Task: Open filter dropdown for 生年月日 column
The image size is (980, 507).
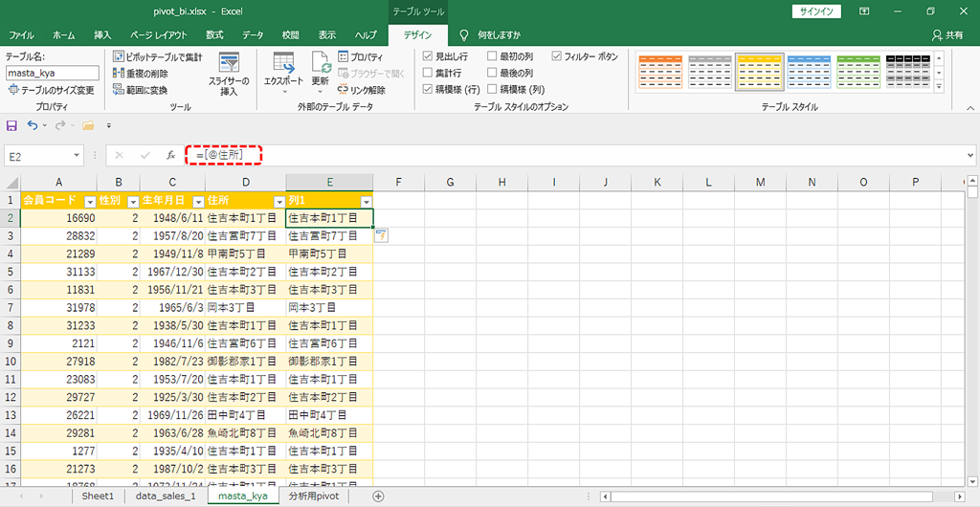Action: 198,201
